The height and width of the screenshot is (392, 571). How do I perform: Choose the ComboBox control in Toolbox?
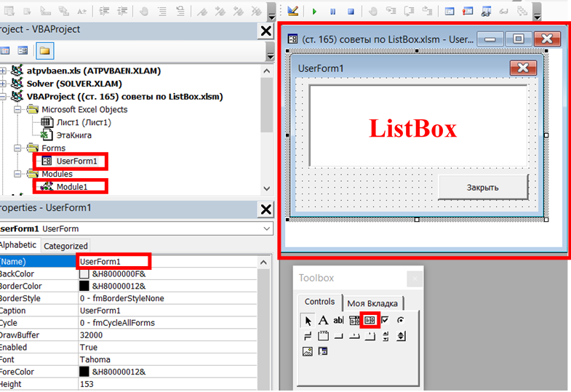tap(354, 320)
